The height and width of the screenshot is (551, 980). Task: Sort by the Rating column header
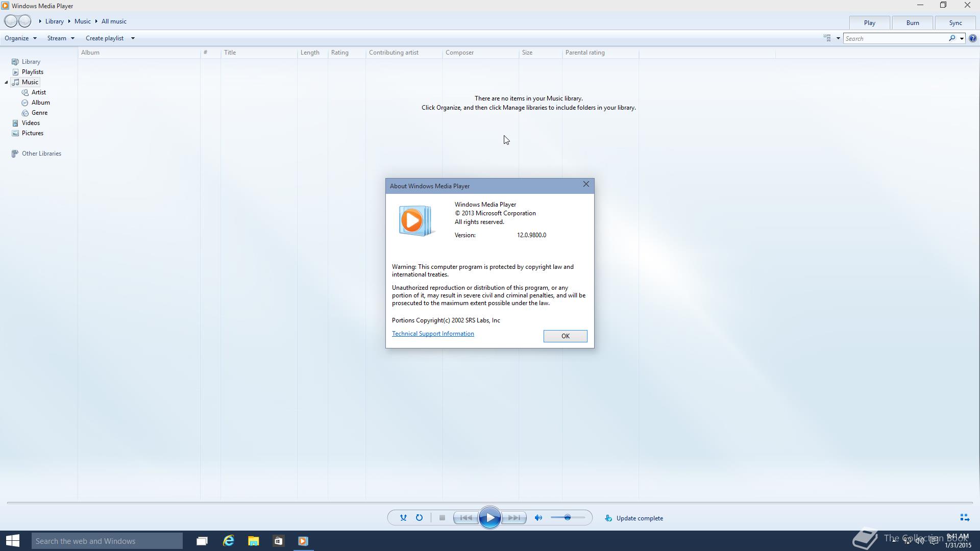tap(347, 53)
